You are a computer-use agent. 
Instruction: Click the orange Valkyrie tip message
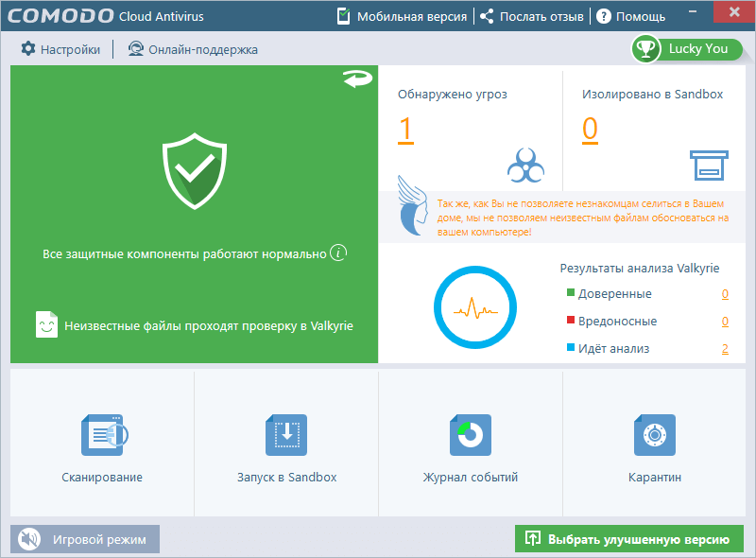tap(583, 218)
